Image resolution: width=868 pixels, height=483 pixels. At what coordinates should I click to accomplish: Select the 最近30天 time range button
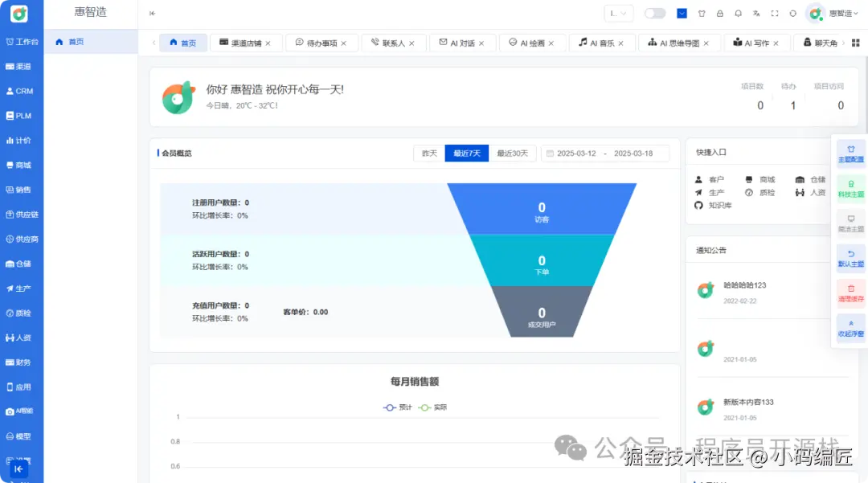514,153
